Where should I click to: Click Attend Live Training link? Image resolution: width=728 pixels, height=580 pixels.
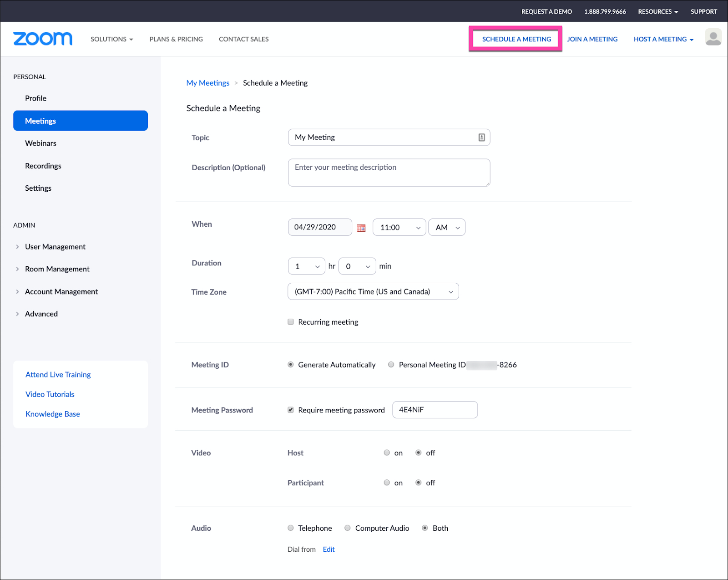coord(58,375)
